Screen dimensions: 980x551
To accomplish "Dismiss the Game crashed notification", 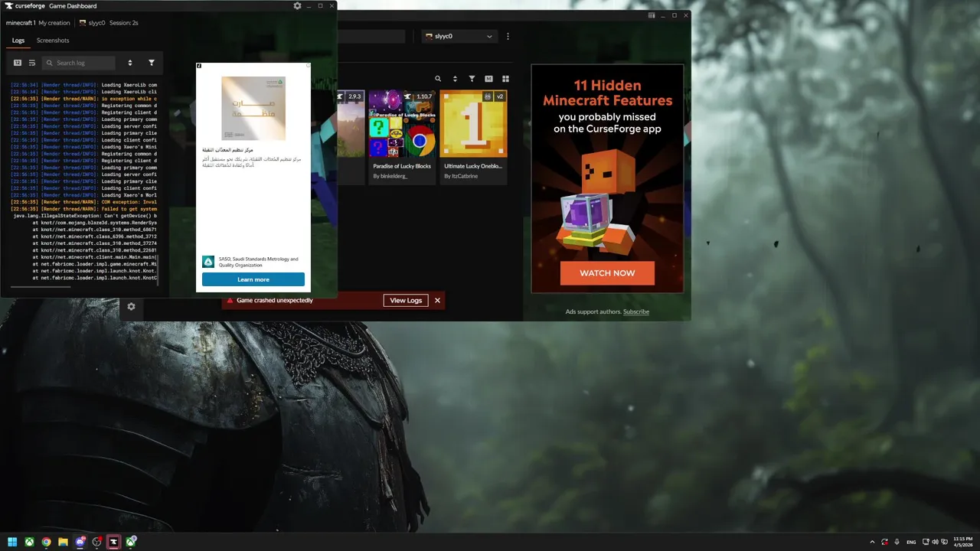I will click(x=438, y=301).
